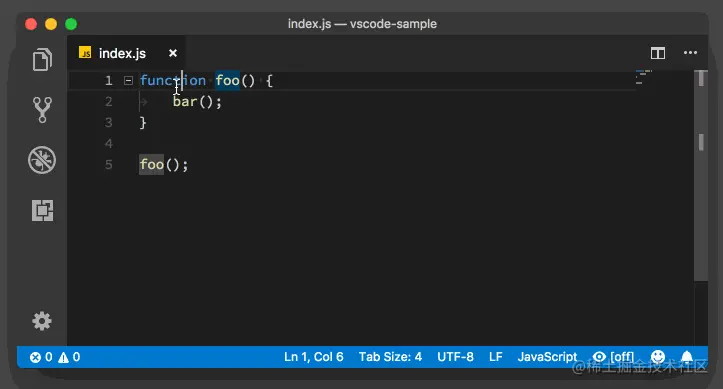Open the Extensions view icon
The width and height of the screenshot is (723, 389).
tap(42, 211)
